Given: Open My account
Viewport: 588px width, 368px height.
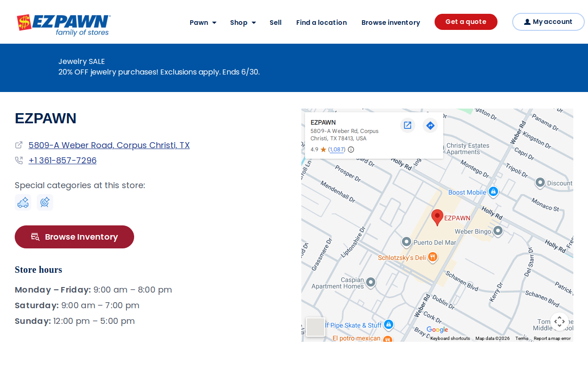Looking at the screenshot, I should tap(548, 22).
